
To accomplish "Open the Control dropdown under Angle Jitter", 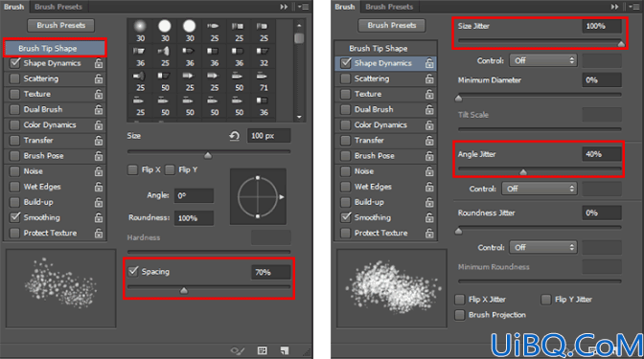I will coord(540,189).
